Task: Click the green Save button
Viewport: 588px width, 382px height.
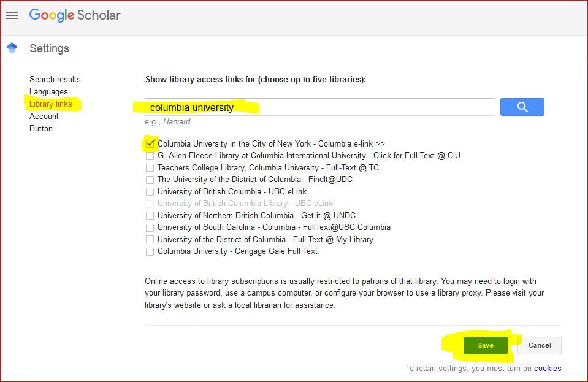Action: [x=485, y=345]
